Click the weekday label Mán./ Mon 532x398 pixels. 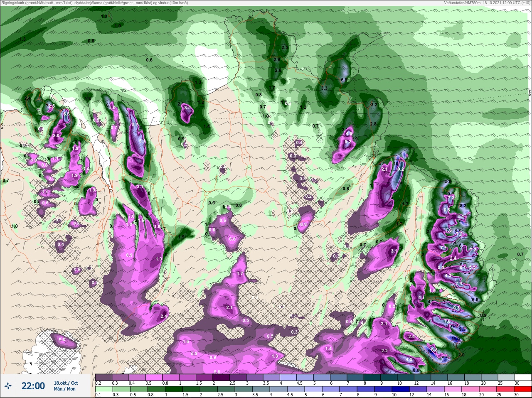coord(64,389)
